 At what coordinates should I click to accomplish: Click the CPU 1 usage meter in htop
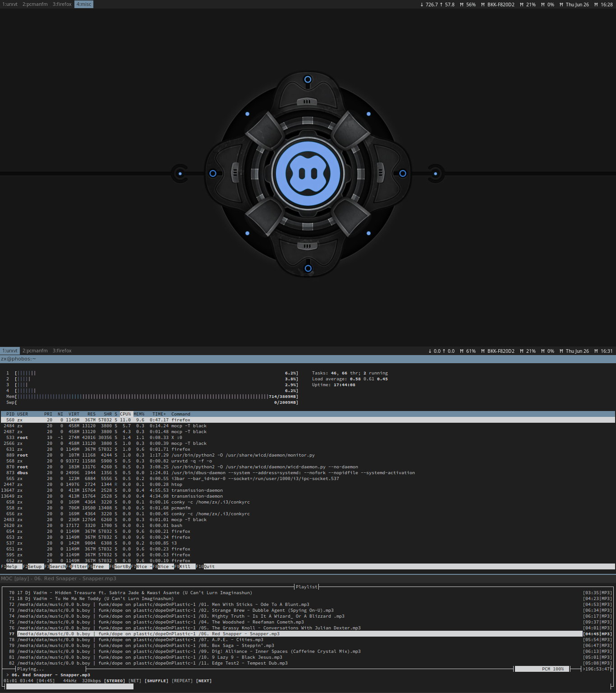152,373
